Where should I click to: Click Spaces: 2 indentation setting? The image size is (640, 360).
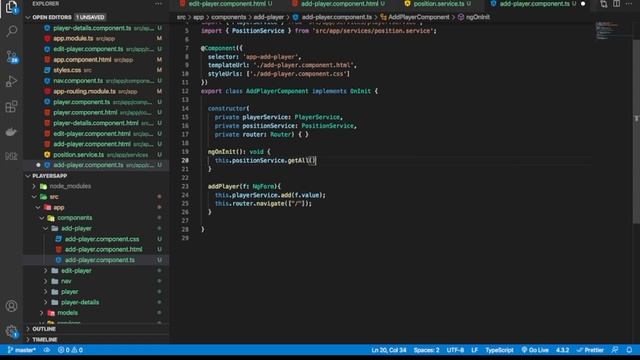(x=427, y=350)
